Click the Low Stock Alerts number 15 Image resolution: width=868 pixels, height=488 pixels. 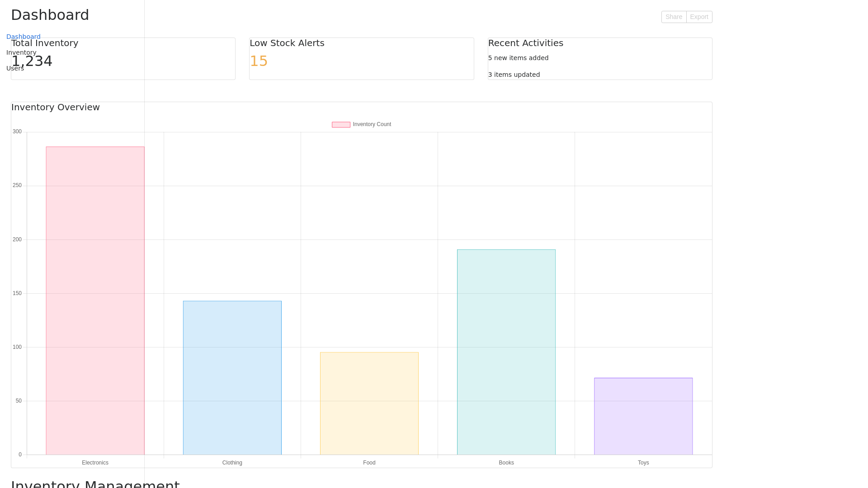tap(259, 61)
